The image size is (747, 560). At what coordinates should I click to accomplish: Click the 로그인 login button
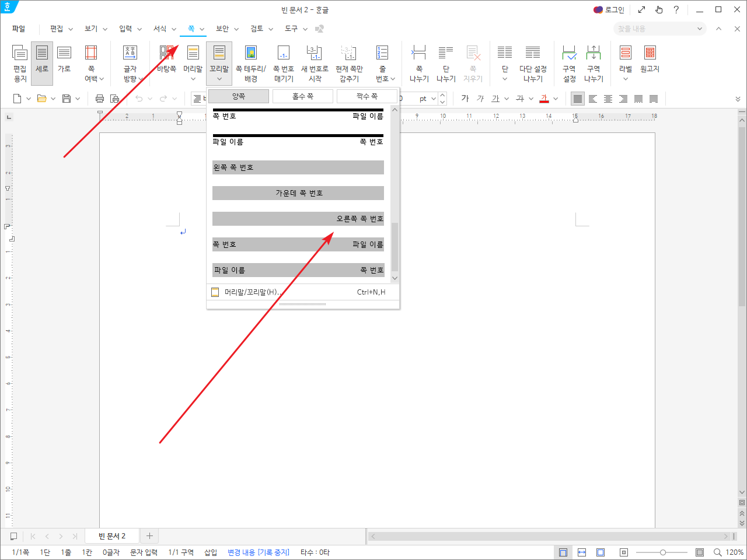pos(609,10)
